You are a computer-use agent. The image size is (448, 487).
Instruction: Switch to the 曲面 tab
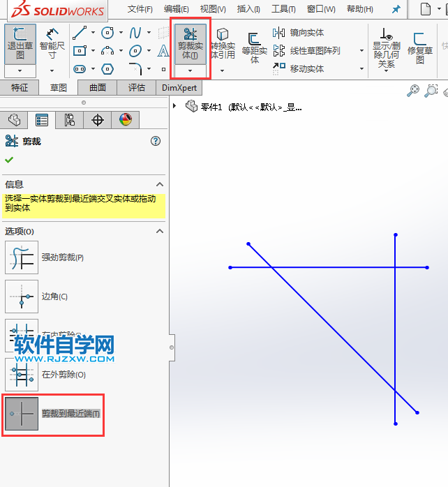coord(98,88)
